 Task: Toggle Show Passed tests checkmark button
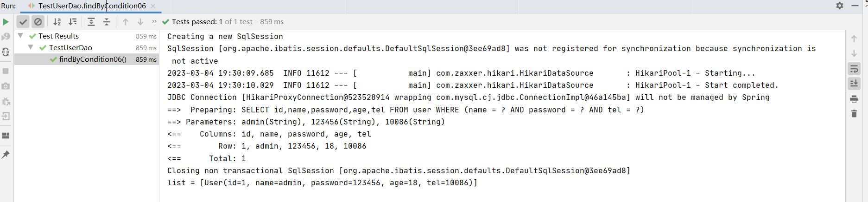[23, 22]
